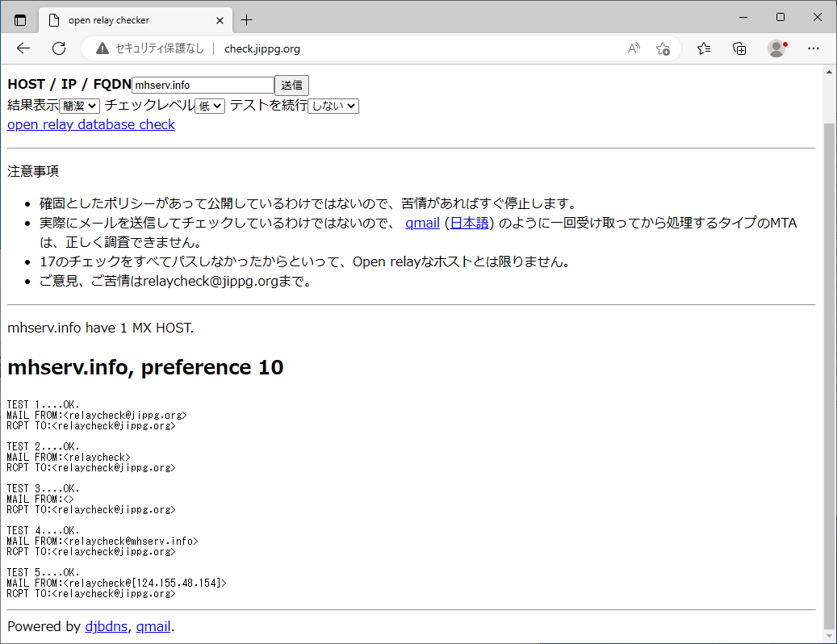837x644 pixels.
Task: Add this page to favorites star
Action: click(x=663, y=48)
